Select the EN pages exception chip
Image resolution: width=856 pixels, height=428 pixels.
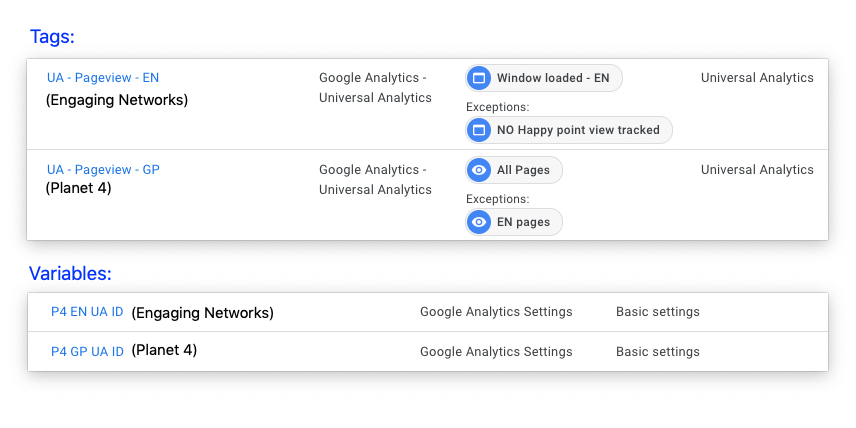514,222
